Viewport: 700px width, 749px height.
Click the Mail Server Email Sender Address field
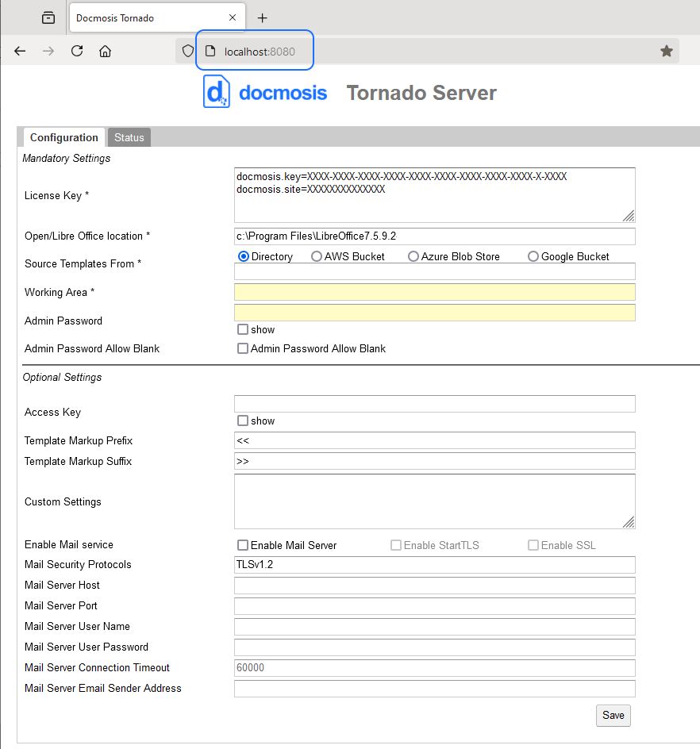[x=434, y=689]
